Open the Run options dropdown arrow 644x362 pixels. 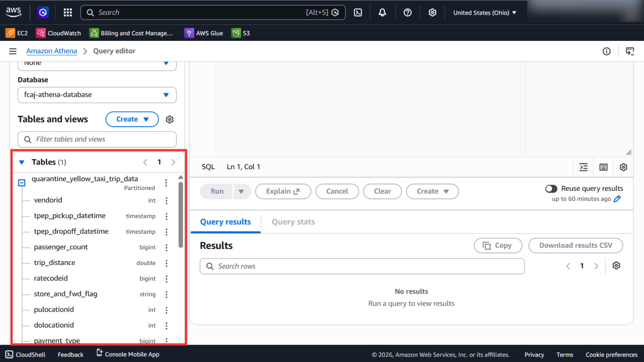click(241, 191)
